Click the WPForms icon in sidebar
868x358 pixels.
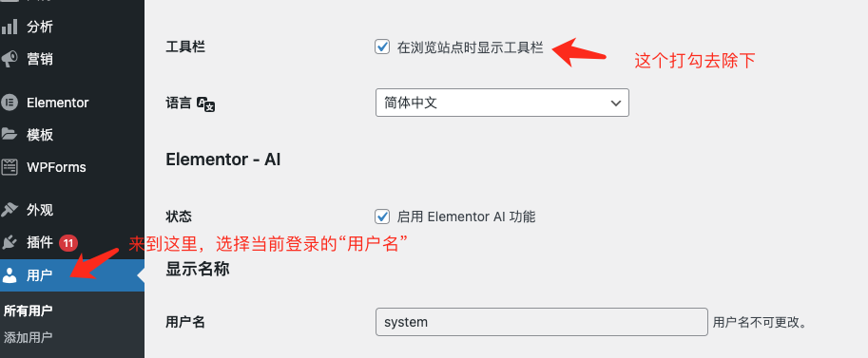pos(10,166)
